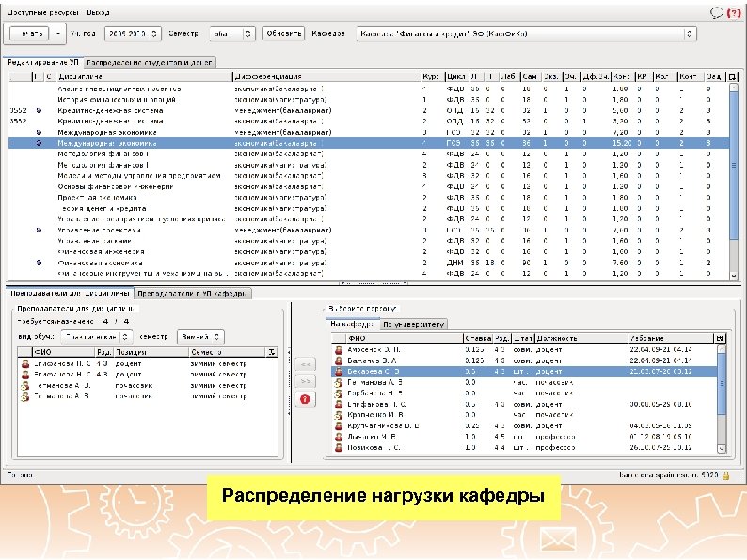This screenshot has width=747, height=560.
Task: Expand the Кафедра combo box
Action: click(x=526, y=33)
